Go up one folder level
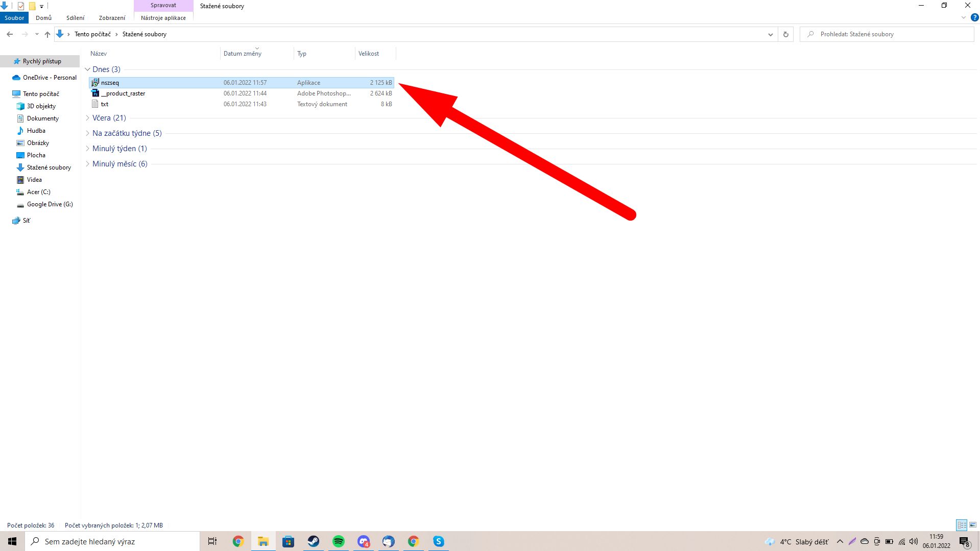Screen dimensions: 980x551 pyautogui.click(x=47, y=34)
